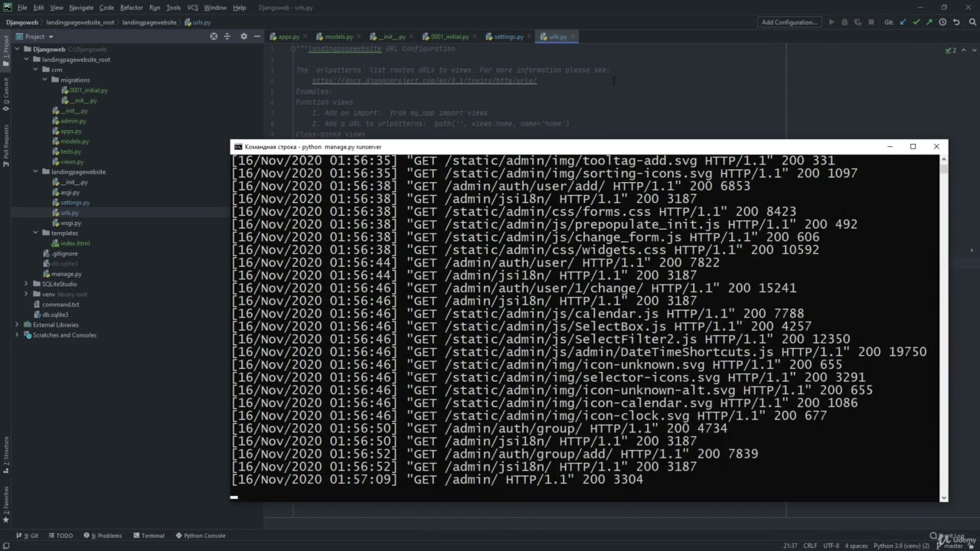Click landingpagewebsite breadcrumb in navigation bar

point(149,22)
